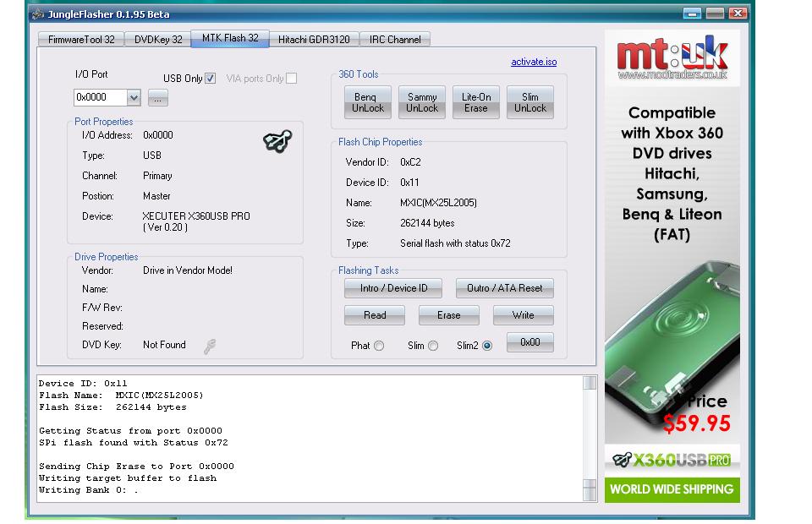Screen dimensions: 812x524
Task: Click the Lite-On Erase button
Action: 476,102
